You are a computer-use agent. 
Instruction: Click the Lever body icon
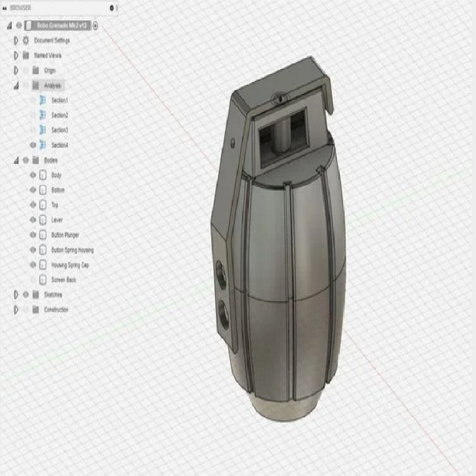[43, 220]
